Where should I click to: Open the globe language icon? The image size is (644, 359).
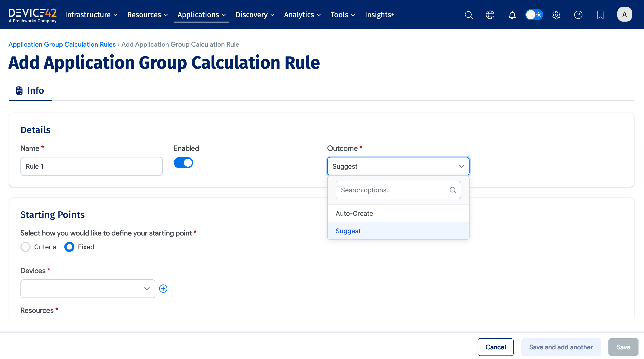(490, 15)
